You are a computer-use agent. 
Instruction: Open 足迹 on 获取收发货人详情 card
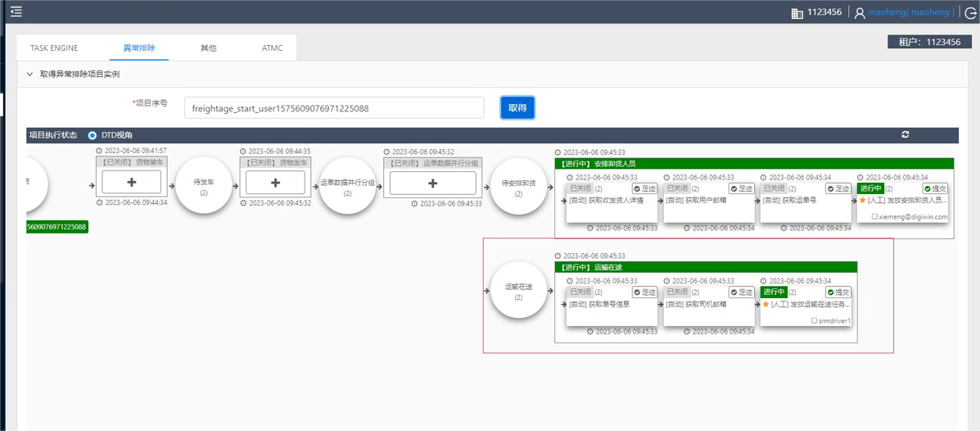click(x=644, y=188)
